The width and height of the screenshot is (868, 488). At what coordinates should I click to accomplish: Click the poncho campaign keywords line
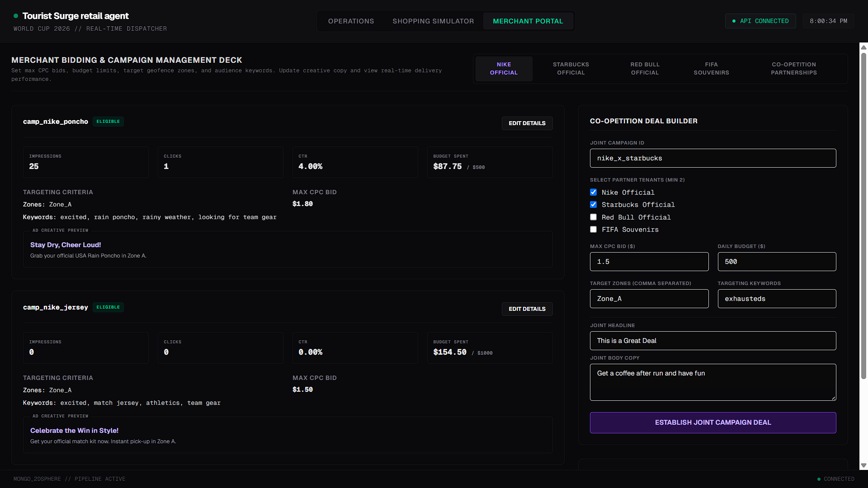pyautogui.click(x=150, y=217)
